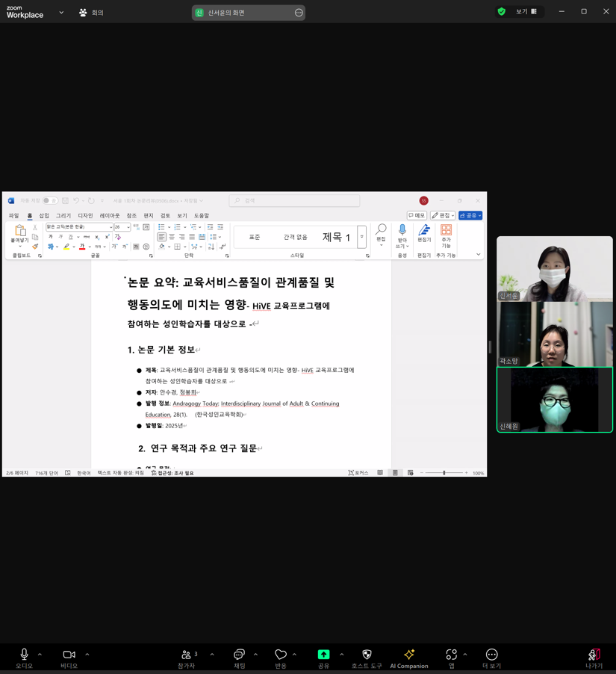Leave the meeting with 나가기 button
The height and width of the screenshot is (674, 616).
(x=592, y=656)
